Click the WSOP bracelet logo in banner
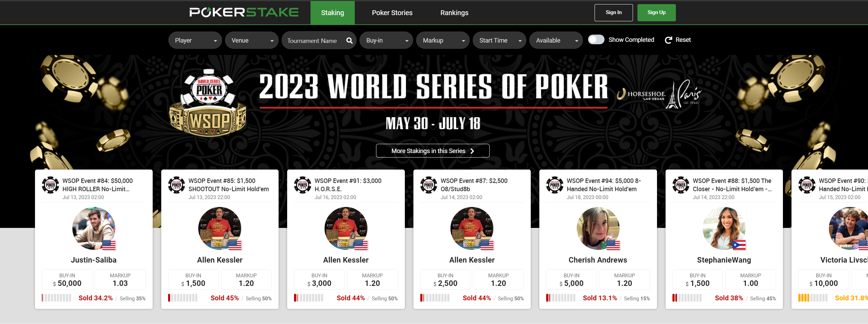This screenshot has width=868, height=324. 208,103
